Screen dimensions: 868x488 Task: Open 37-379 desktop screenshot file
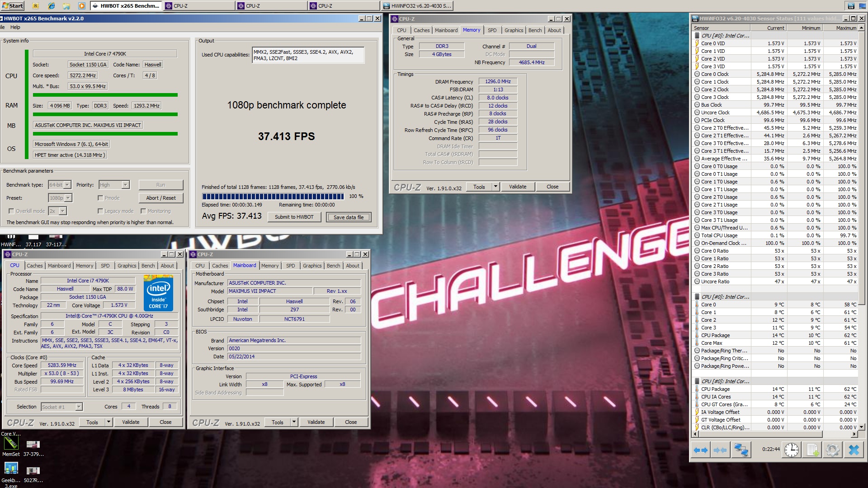pos(33,448)
